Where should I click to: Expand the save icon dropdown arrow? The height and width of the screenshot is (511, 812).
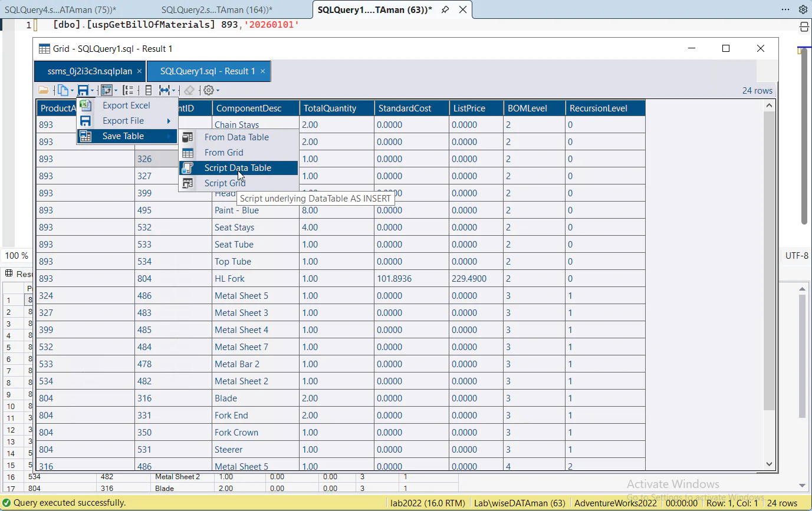pos(93,91)
